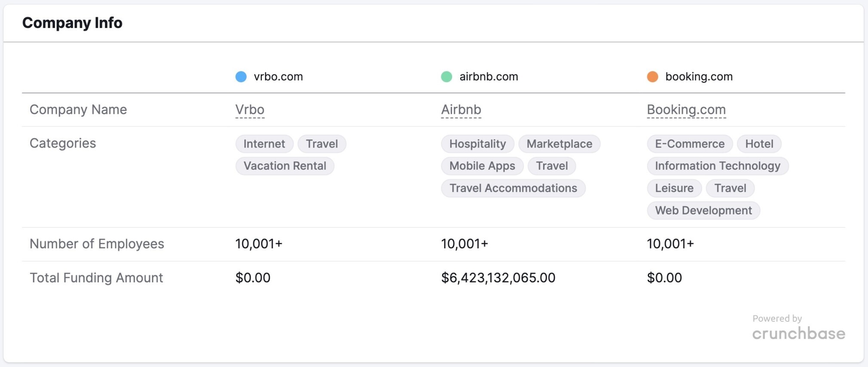This screenshot has width=868, height=367.
Task: Click the Travel Accommodations tag
Action: [x=513, y=188]
